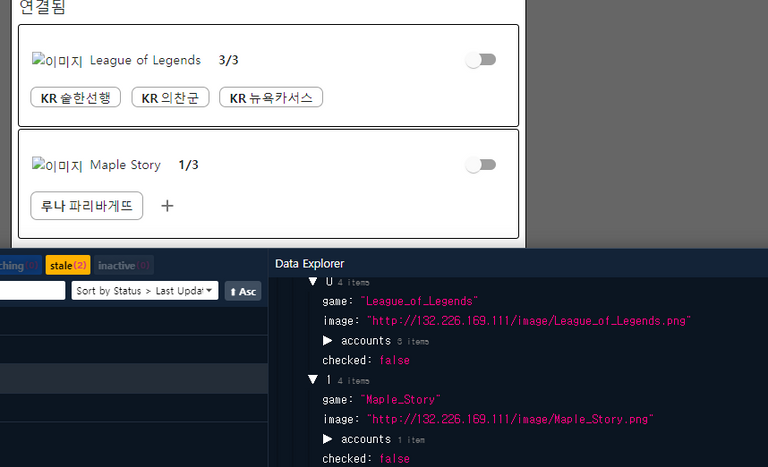Click the "League_of_Legends" game value
The width and height of the screenshot is (768, 467).
click(x=419, y=301)
